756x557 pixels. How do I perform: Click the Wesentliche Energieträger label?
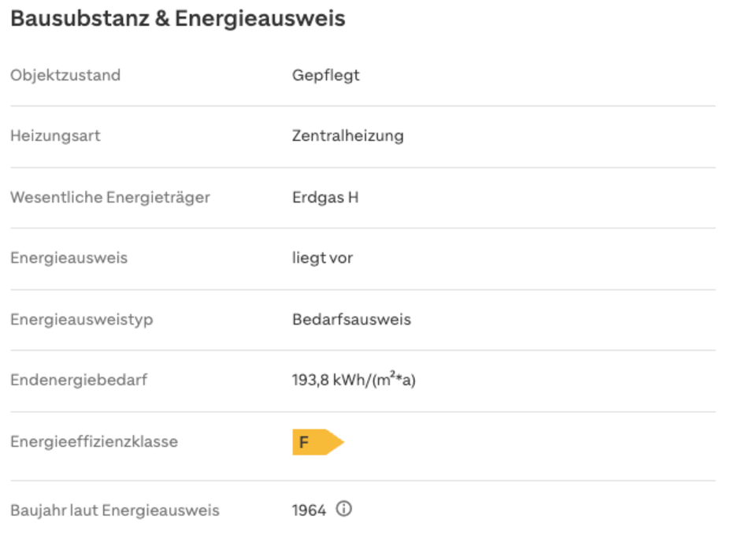click(109, 197)
